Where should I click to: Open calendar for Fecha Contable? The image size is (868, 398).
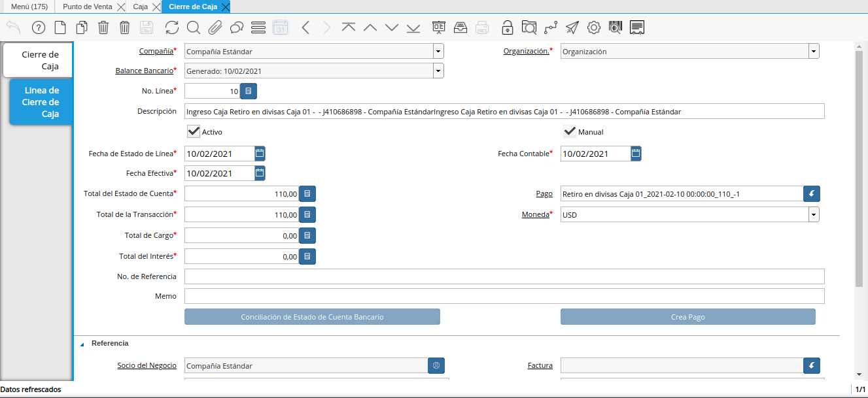click(x=636, y=154)
